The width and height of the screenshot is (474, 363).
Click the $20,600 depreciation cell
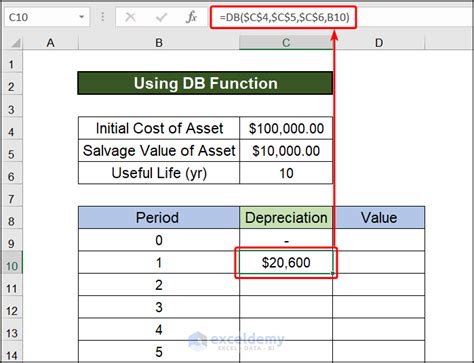[x=286, y=263]
